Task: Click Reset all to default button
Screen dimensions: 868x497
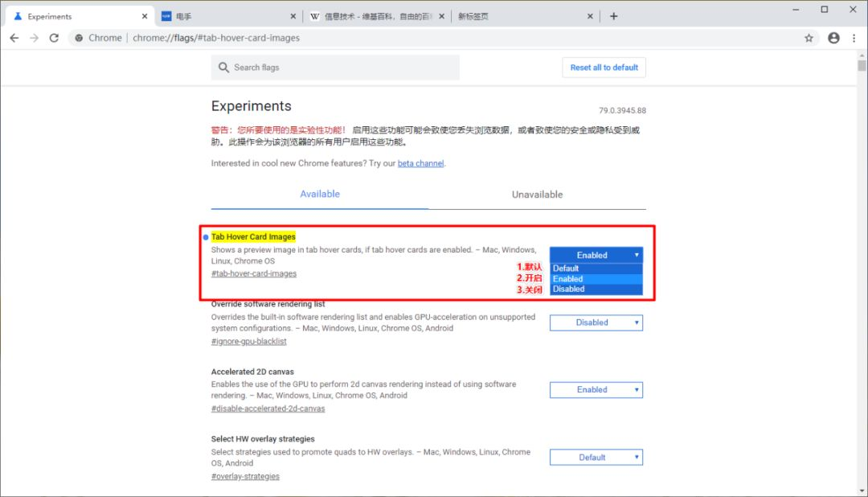Action: pos(604,68)
